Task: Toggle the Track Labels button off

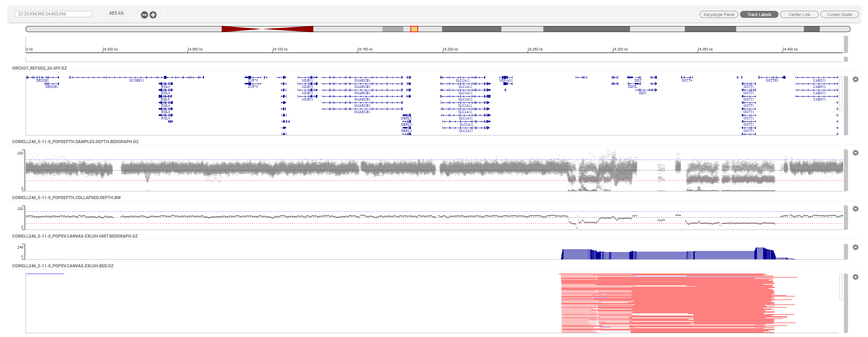Action: tap(759, 14)
